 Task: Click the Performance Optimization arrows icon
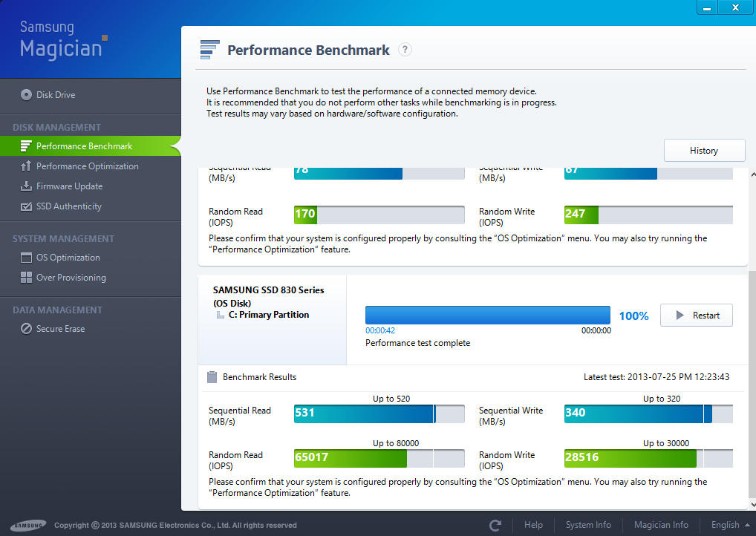pos(26,166)
